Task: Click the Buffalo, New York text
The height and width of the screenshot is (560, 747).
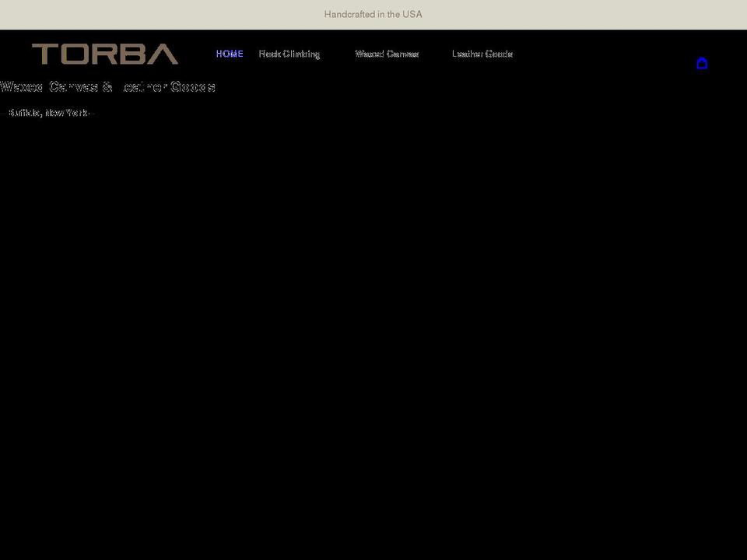Action: point(48,113)
